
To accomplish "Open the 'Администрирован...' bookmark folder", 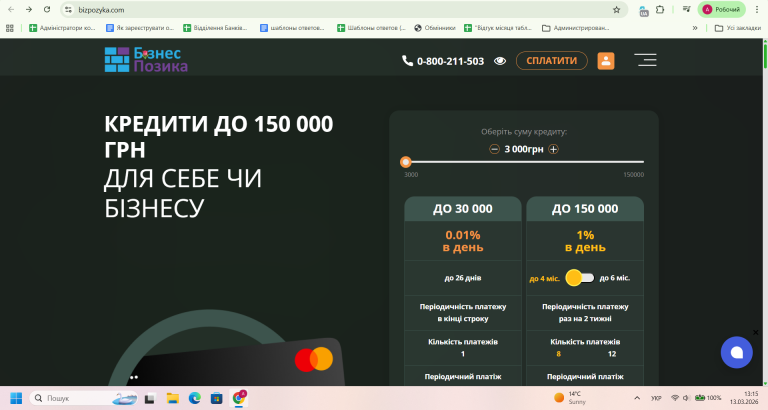I will [576, 28].
